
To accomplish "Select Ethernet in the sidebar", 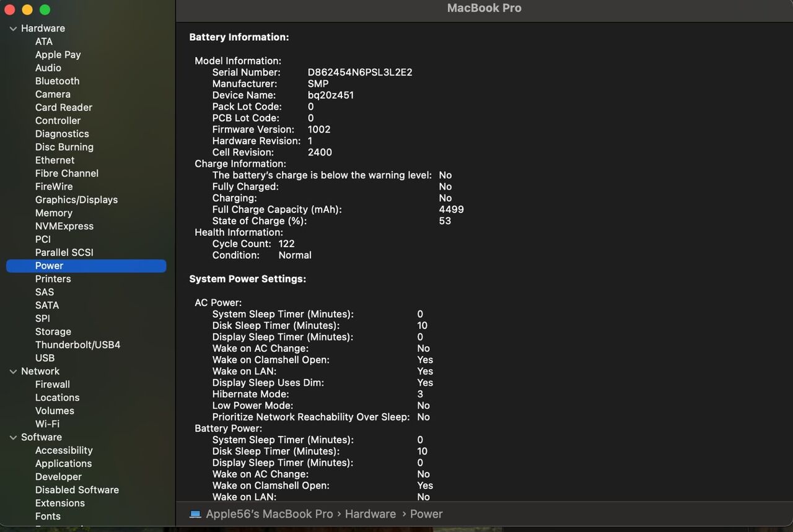I will point(55,160).
